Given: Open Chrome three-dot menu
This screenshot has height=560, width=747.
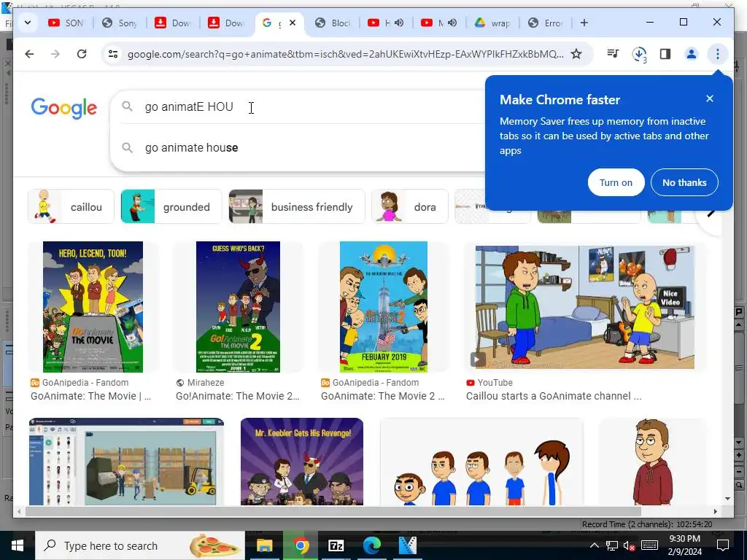Looking at the screenshot, I should point(718,54).
